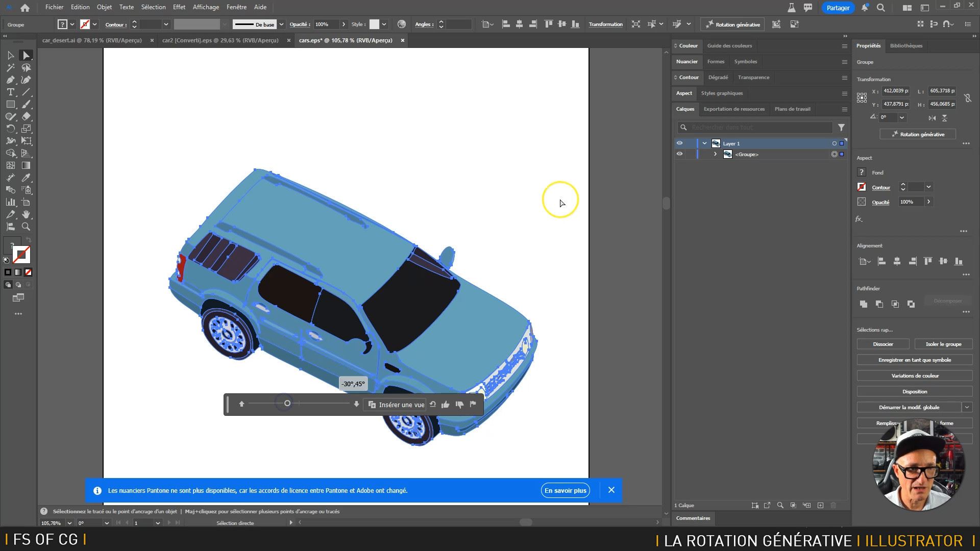Open the Search magnifier in top bar
The height and width of the screenshot is (551, 980).
(x=880, y=8)
